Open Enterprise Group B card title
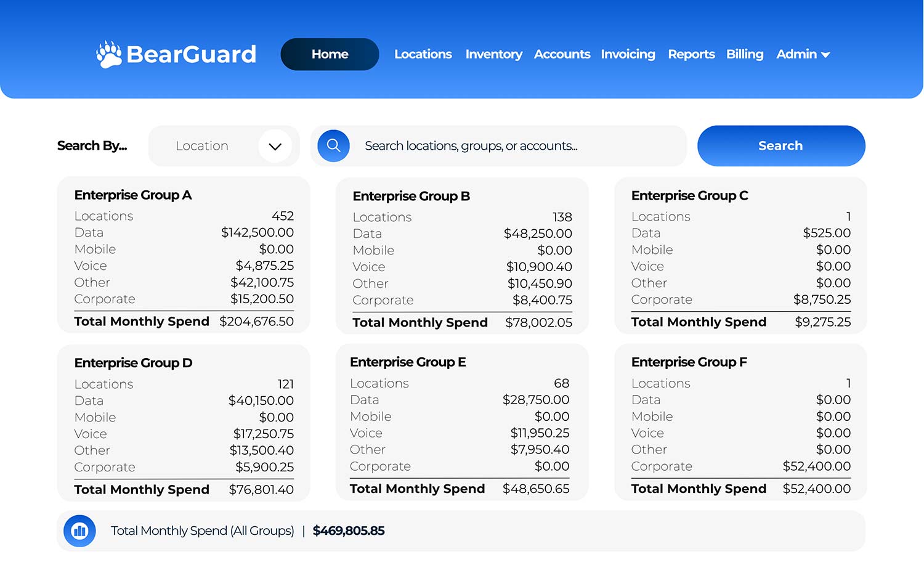Screen dimensions: 924x578 tap(411, 197)
